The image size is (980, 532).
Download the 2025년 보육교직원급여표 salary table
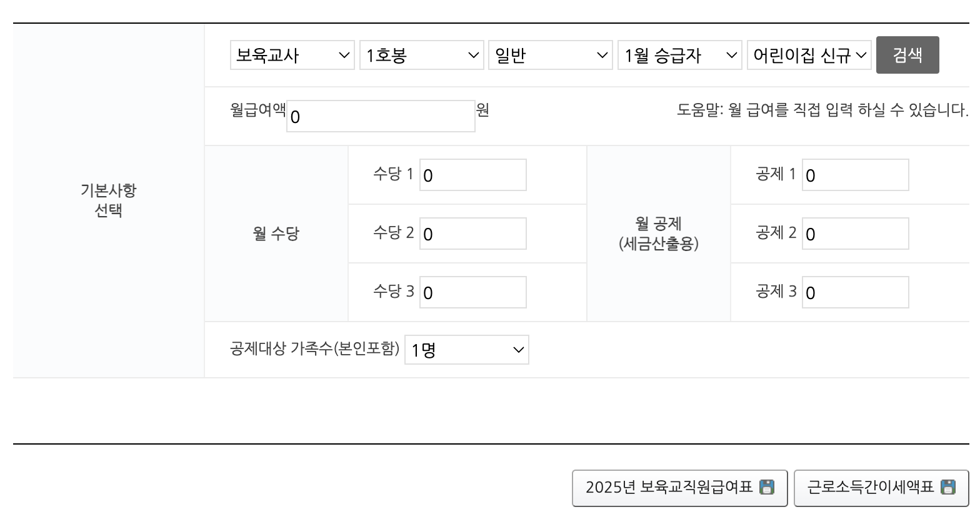[x=679, y=488]
